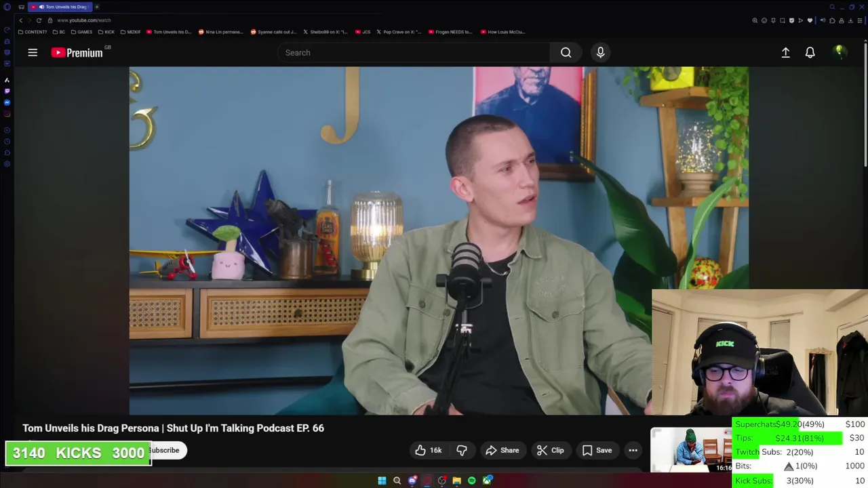Open the MIZKIF bookmarks folder
The image size is (868, 488).
pyautogui.click(x=130, y=32)
